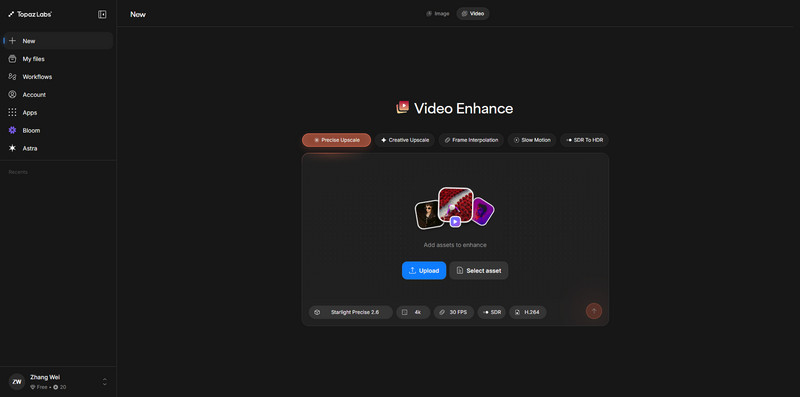Click the blue Upload button

pyautogui.click(x=424, y=270)
